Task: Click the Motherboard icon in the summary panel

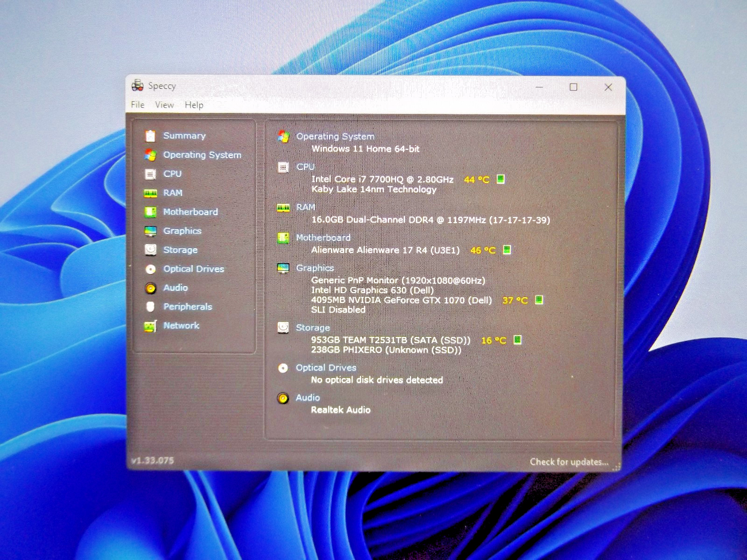Action: pyautogui.click(x=283, y=238)
